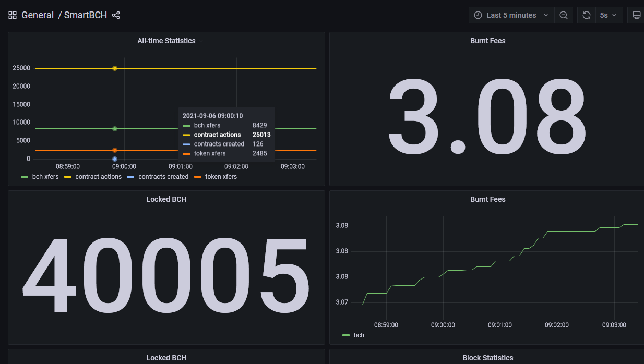Refresh dashboard with the refresh icon
Viewport: 644px width, 364px height.
pyautogui.click(x=587, y=15)
